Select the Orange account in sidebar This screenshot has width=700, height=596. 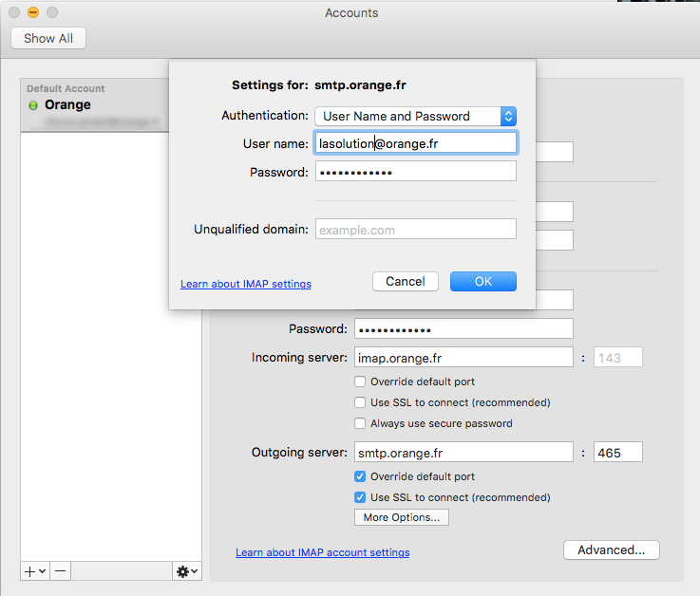click(x=93, y=105)
